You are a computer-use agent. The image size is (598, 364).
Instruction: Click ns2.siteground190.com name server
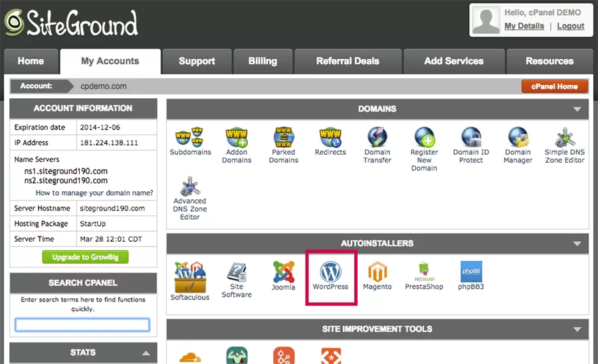point(66,180)
